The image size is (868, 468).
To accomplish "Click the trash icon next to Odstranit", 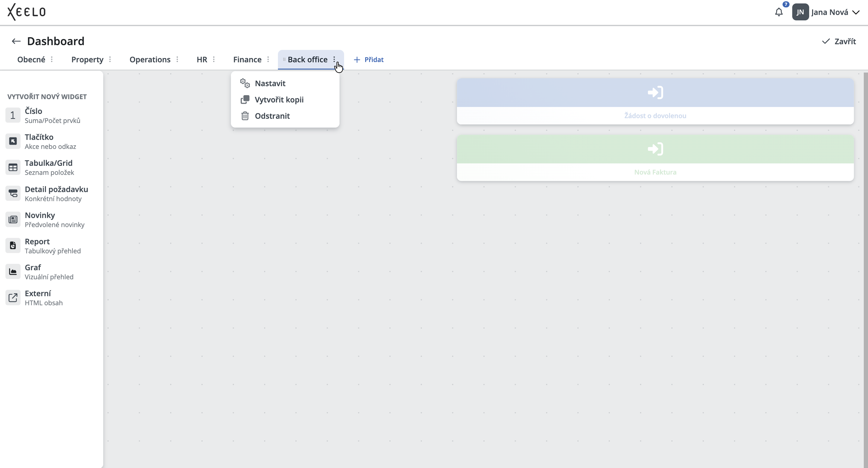I will [x=245, y=116].
